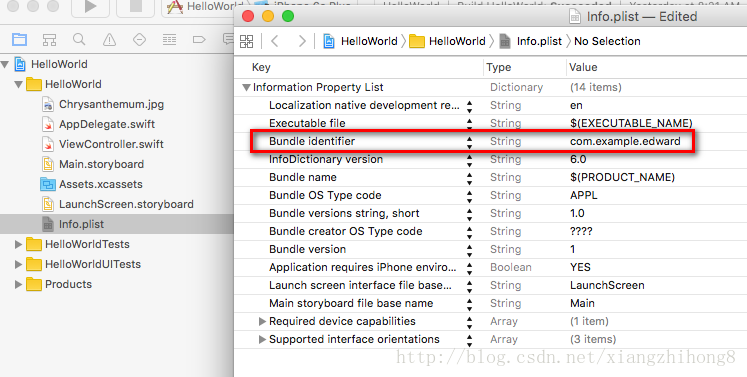Image resolution: width=747 pixels, height=377 pixels.
Task: Go back with the left chevron in editor
Action: coord(274,41)
